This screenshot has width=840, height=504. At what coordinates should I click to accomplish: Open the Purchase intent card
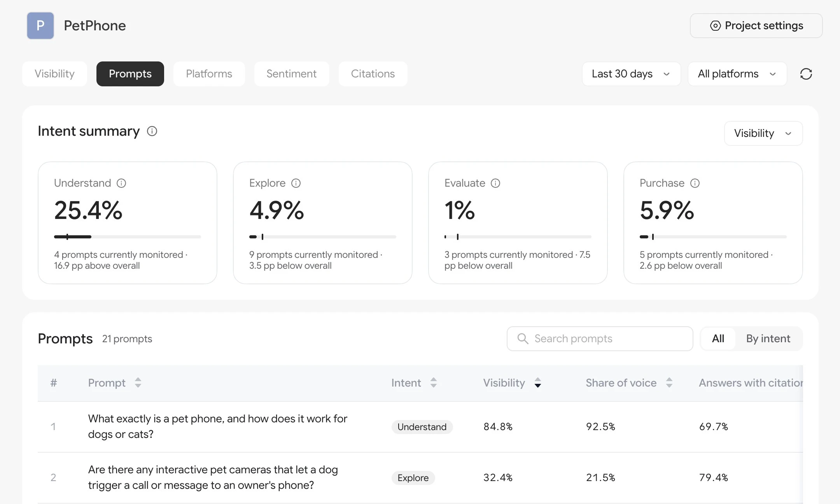[713, 223]
